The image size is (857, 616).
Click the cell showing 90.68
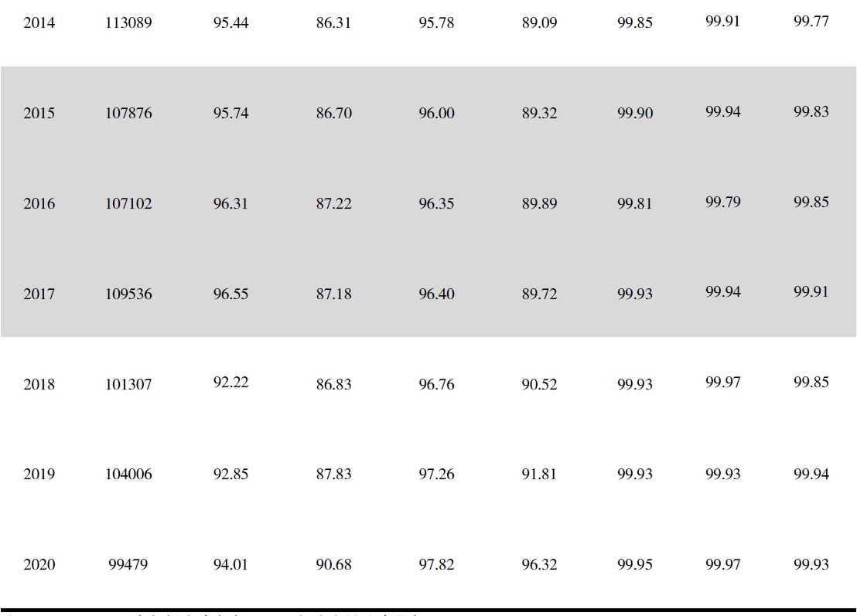point(333,565)
